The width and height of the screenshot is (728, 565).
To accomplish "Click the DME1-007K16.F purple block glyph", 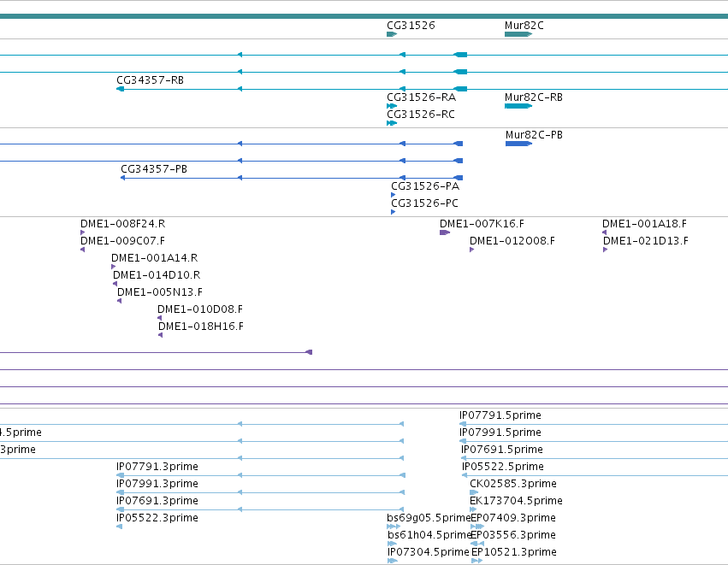I will (x=445, y=232).
